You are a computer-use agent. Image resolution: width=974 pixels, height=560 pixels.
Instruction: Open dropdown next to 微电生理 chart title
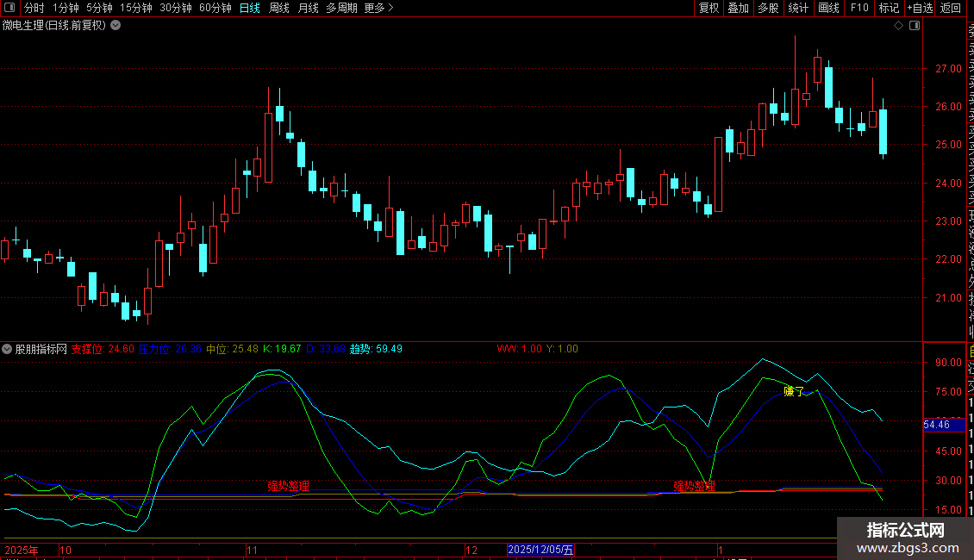(116, 26)
